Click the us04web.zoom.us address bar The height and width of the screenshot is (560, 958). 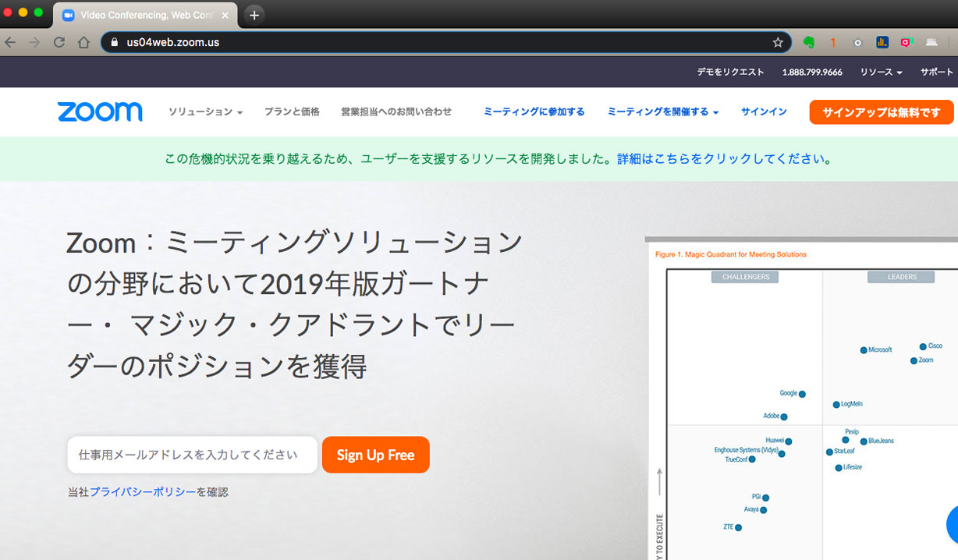445,42
